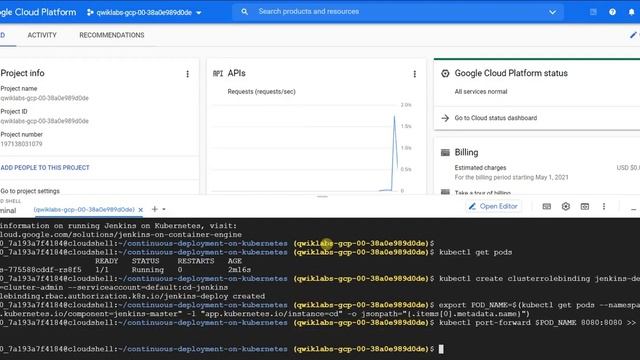
Task: Click the customize pencil icon
Action: (633, 35)
